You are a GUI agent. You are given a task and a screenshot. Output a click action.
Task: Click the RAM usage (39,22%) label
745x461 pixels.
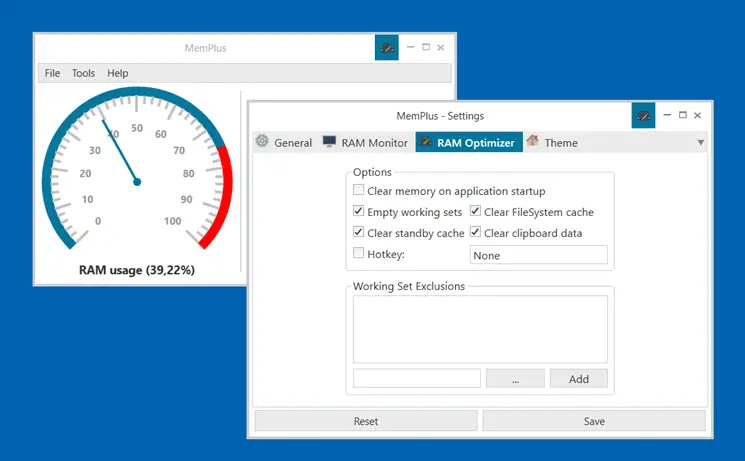click(137, 270)
